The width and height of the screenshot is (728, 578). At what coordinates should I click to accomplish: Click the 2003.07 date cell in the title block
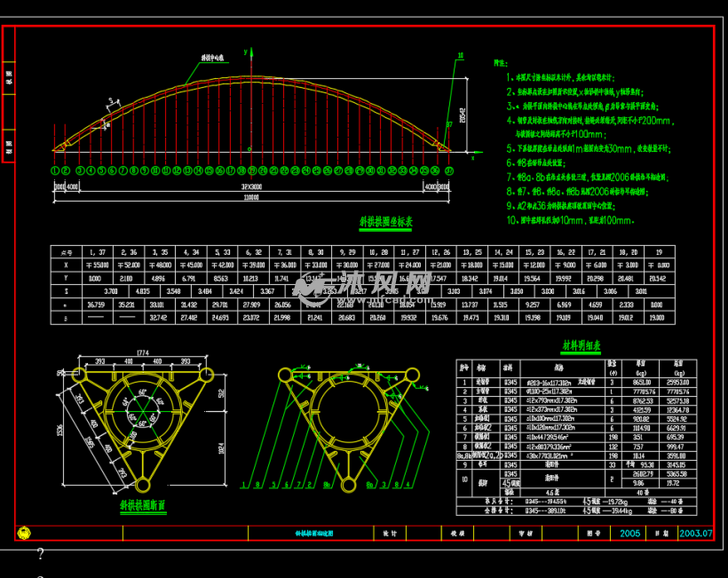click(x=695, y=534)
